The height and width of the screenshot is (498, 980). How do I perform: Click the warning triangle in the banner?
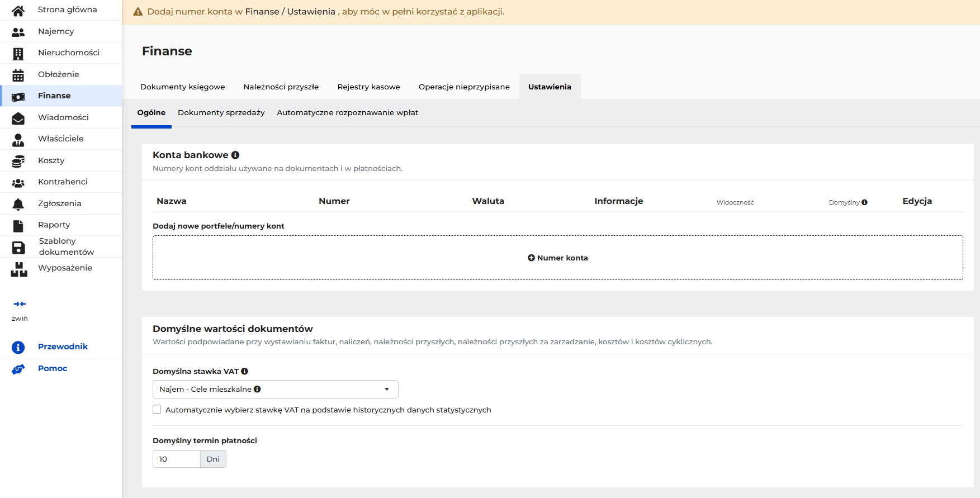click(138, 12)
